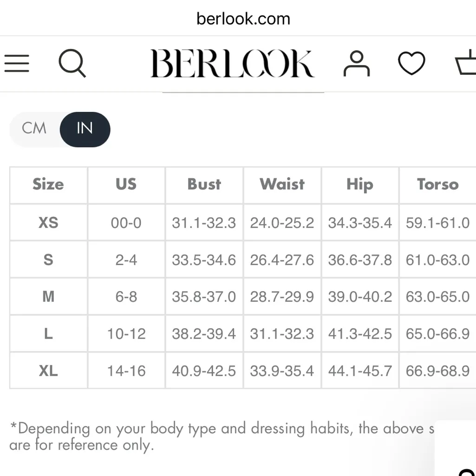Open the hamburger navigation menu
This screenshot has width=476, height=476.
tap(17, 64)
